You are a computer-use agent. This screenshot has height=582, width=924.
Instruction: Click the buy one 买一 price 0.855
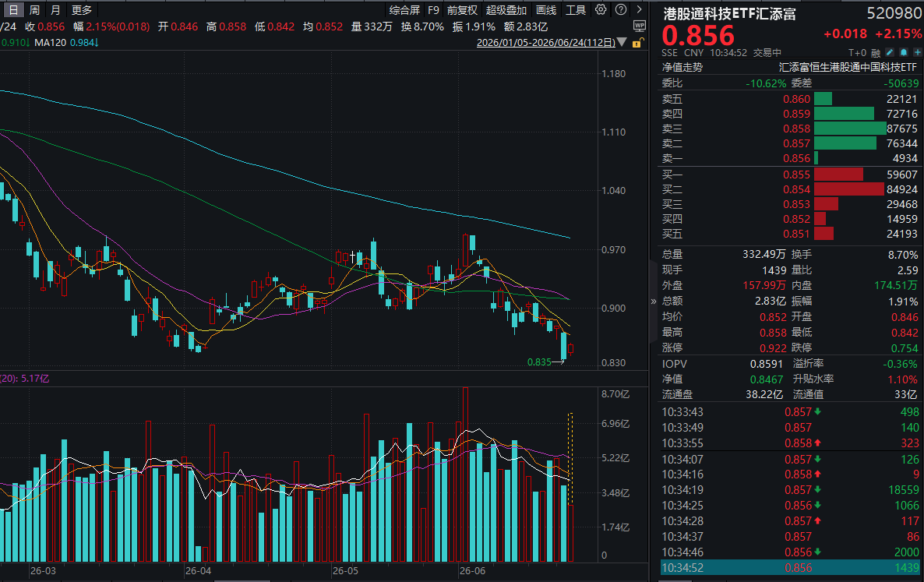tap(797, 175)
